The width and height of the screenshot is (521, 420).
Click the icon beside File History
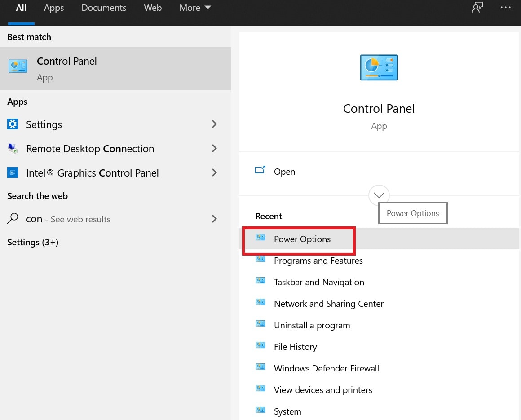coord(260,345)
